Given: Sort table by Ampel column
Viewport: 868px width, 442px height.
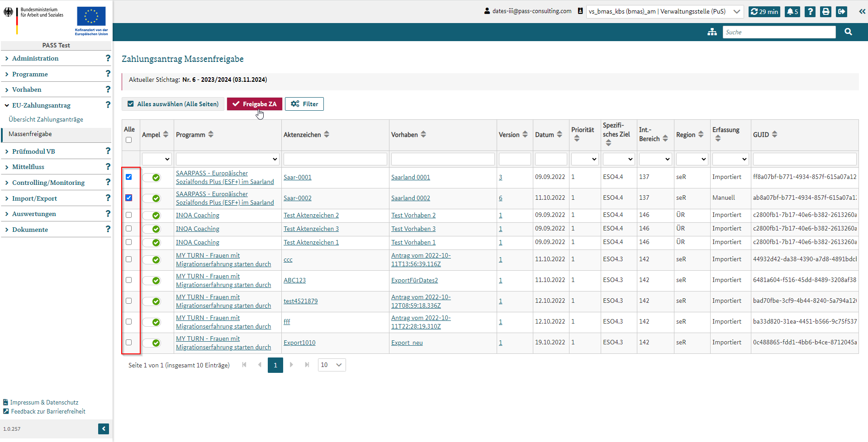Looking at the screenshot, I should click(x=166, y=134).
